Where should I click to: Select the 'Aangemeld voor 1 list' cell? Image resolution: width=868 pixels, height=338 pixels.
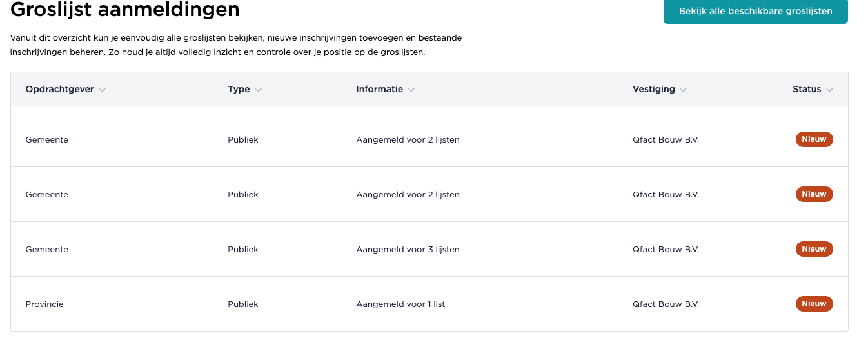click(400, 304)
